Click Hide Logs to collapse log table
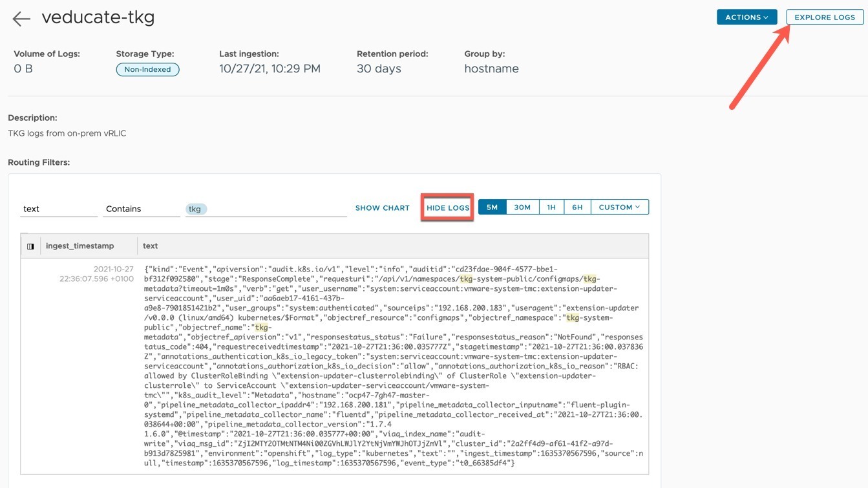Screen dimensions: 868x488 pyautogui.click(x=448, y=208)
